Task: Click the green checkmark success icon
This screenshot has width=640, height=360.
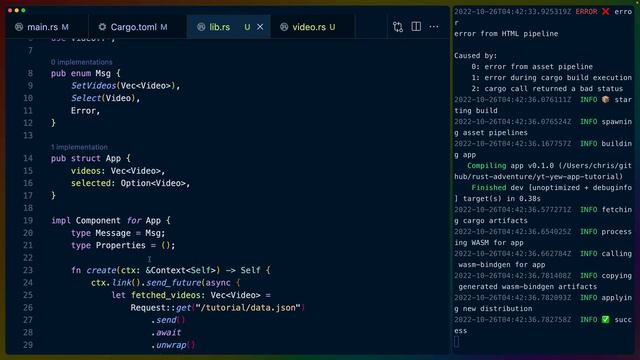Action: pos(605,320)
